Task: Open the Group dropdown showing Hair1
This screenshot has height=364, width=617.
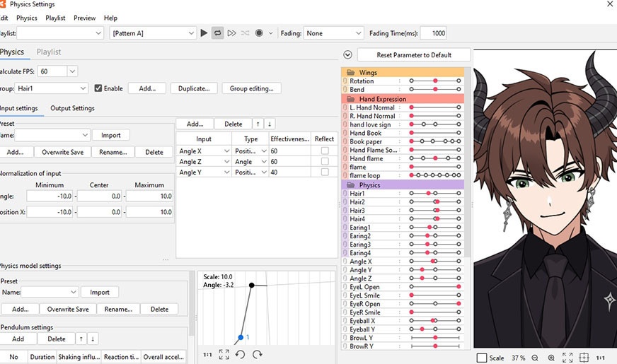Action: click(x=51, y=88)
